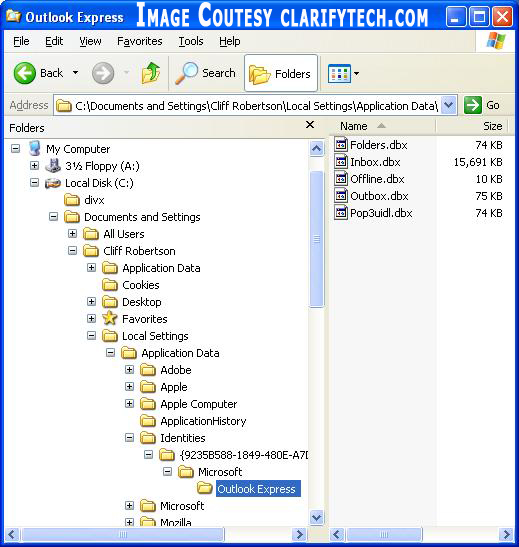This screenshot has width=519, height=547.
Task: Click folder tree scroll up arrow
Action: pos(316,149)
